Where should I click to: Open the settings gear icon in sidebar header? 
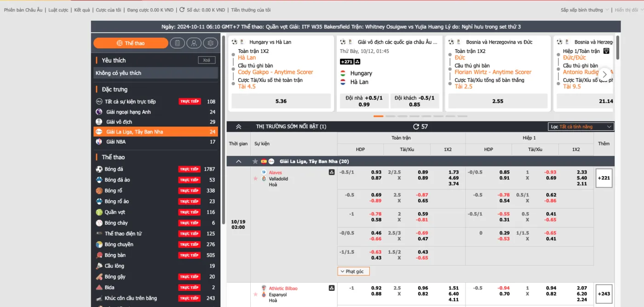click(x=211, y=43)
